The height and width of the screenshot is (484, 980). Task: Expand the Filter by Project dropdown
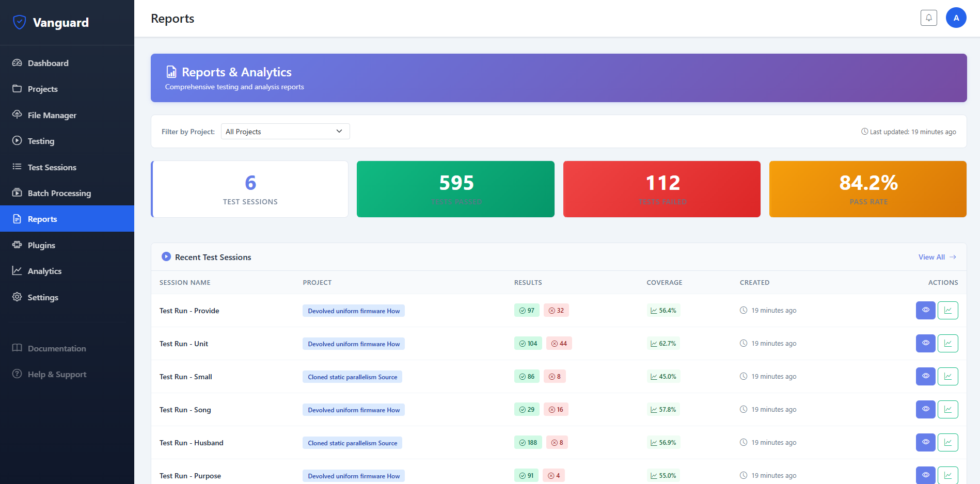285,132
